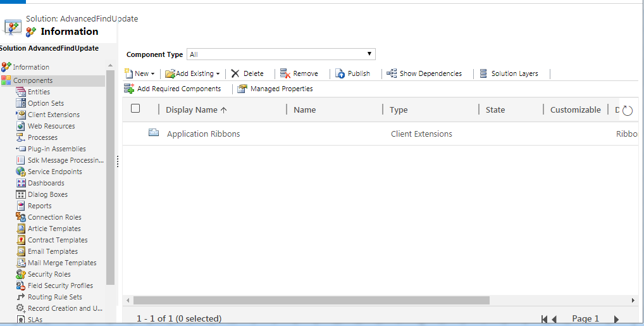Click the Information item in left navigation
Viewport: 644px width, 326px height.
click(30, 67)
